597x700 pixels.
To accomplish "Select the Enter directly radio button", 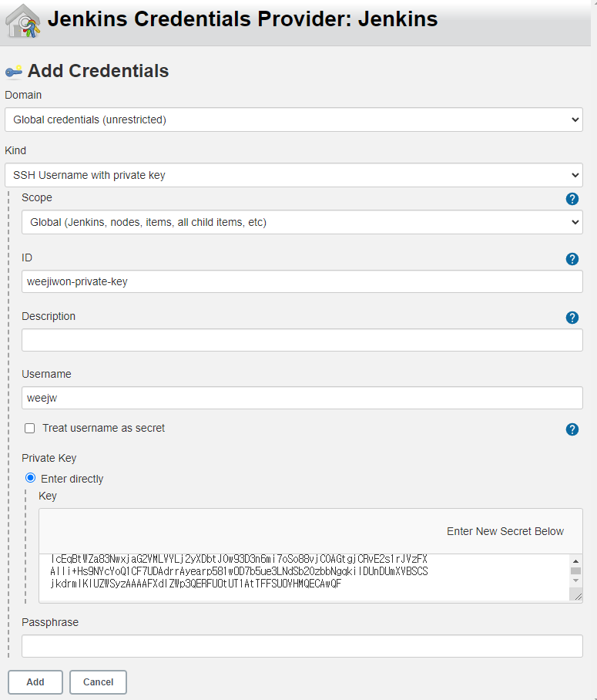I will pyautogui.click(x=30, y=478).
